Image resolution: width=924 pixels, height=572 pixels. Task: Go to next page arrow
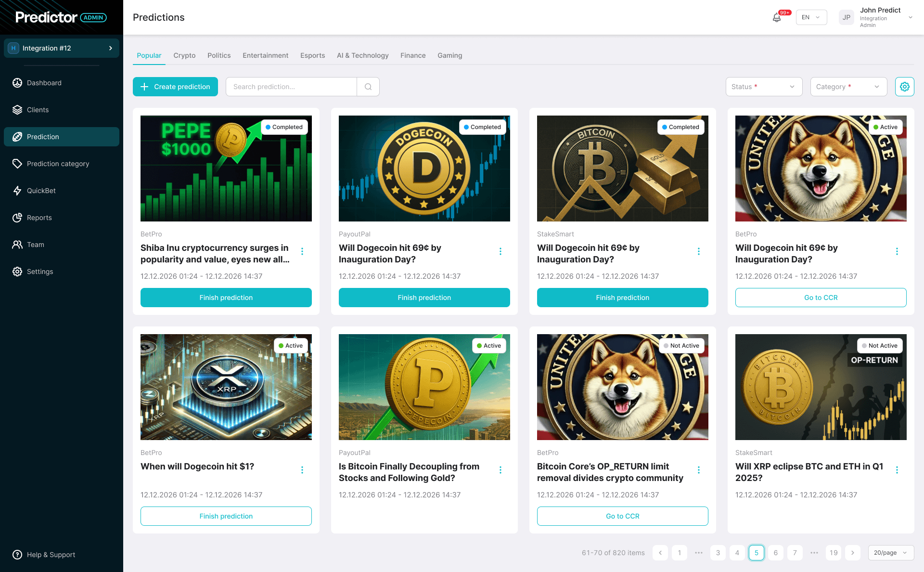[853, 553]
